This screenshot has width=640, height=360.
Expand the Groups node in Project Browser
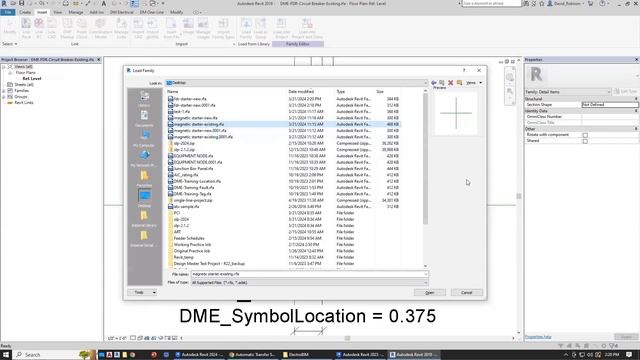[4, 97]
